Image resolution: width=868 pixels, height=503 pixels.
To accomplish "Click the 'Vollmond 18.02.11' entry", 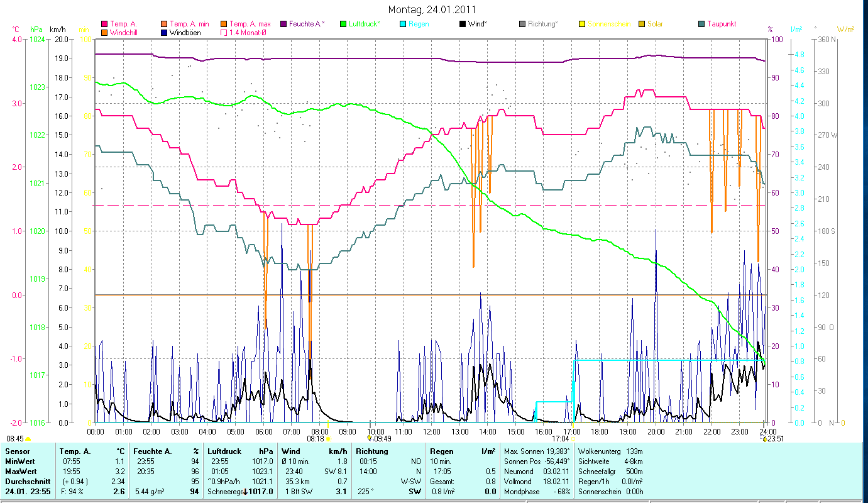I will (x=537, y=482).
